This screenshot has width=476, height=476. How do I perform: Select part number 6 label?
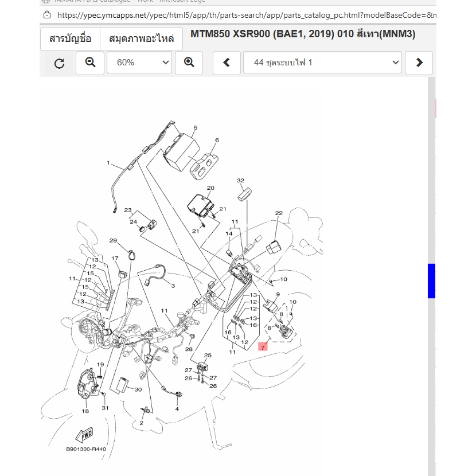click(217, 141)
